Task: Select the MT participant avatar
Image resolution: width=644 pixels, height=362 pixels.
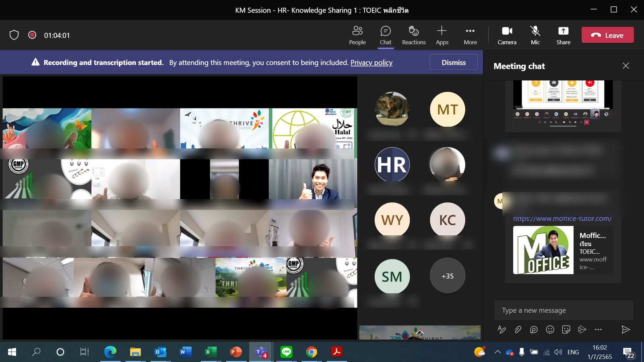Action: [x=448, y=109]
